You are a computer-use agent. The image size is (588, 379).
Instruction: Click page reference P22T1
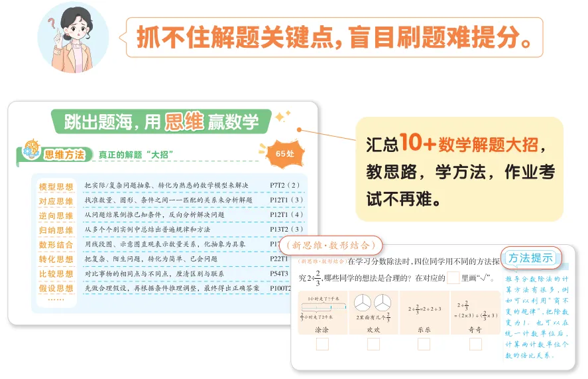pos(279,259)
